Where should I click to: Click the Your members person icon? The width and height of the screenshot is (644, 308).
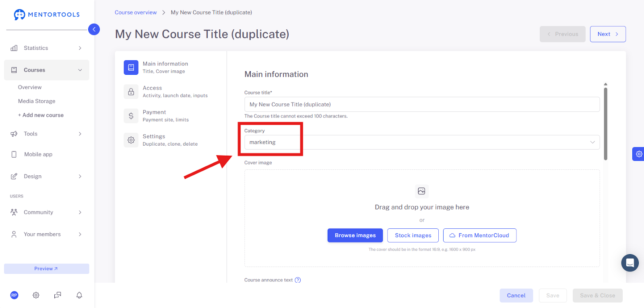pyautogui.click(x=14, y=234)
